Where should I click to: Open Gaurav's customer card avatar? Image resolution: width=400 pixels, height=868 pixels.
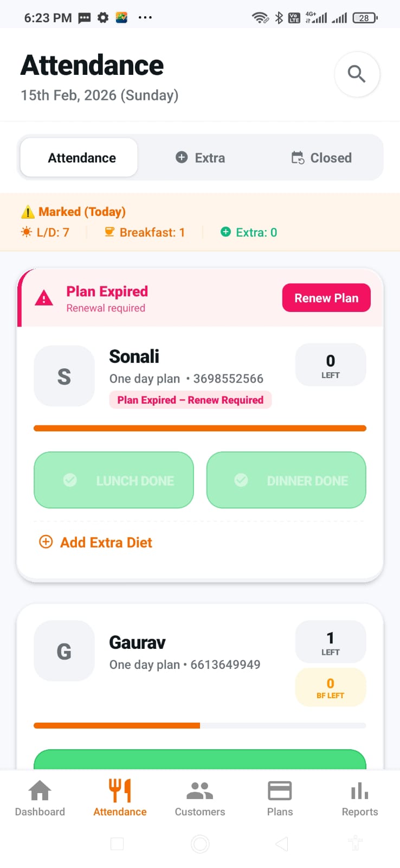tap(64, 651)
